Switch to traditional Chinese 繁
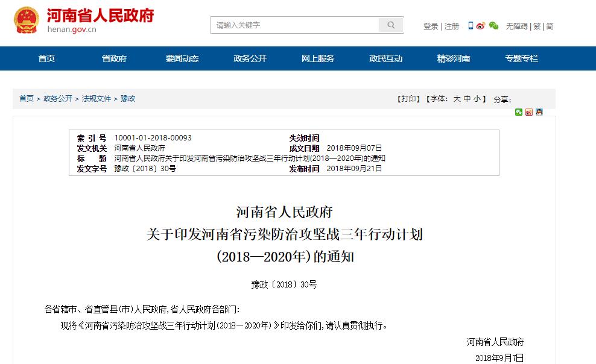This screenshot has width=596, height=364. 537,27
